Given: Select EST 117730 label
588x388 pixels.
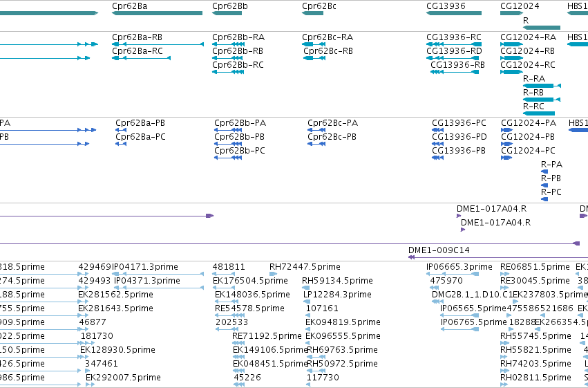Looking at the screenshot, I should 323,378.
